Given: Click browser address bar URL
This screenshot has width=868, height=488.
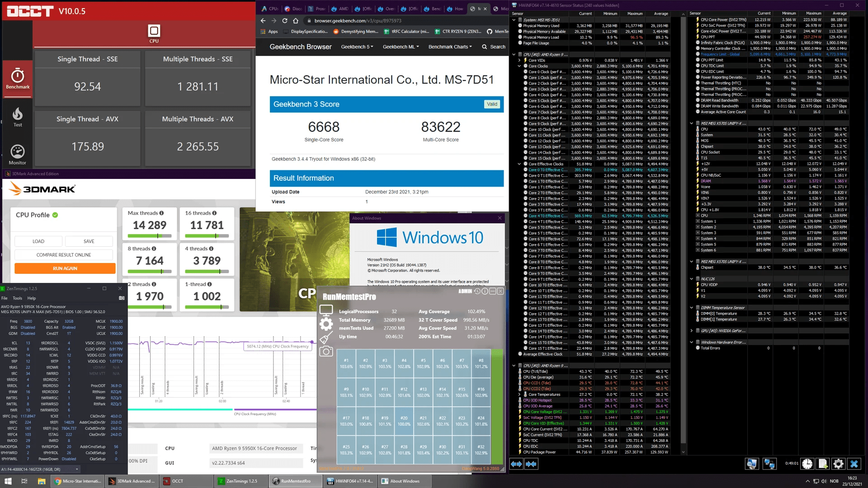Looking at the screenshot, I should click(x=358, y=21).
